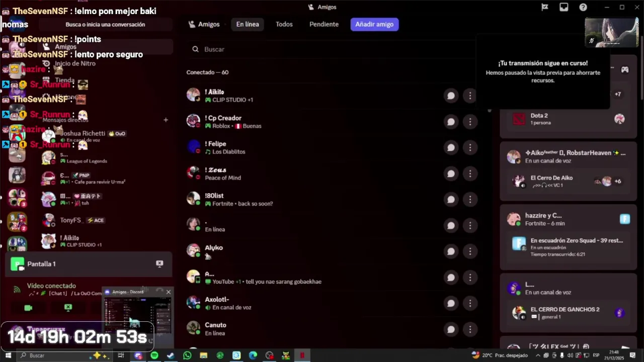Viewport: 644px width, 362px height.
Task: Click Añadir amigo button
Action: pos(374,24)
